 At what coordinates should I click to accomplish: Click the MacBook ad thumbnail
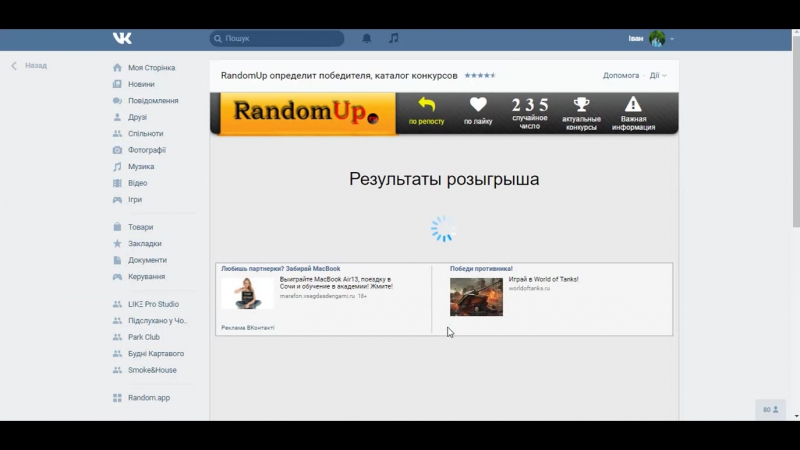click(x=247, y=292)
